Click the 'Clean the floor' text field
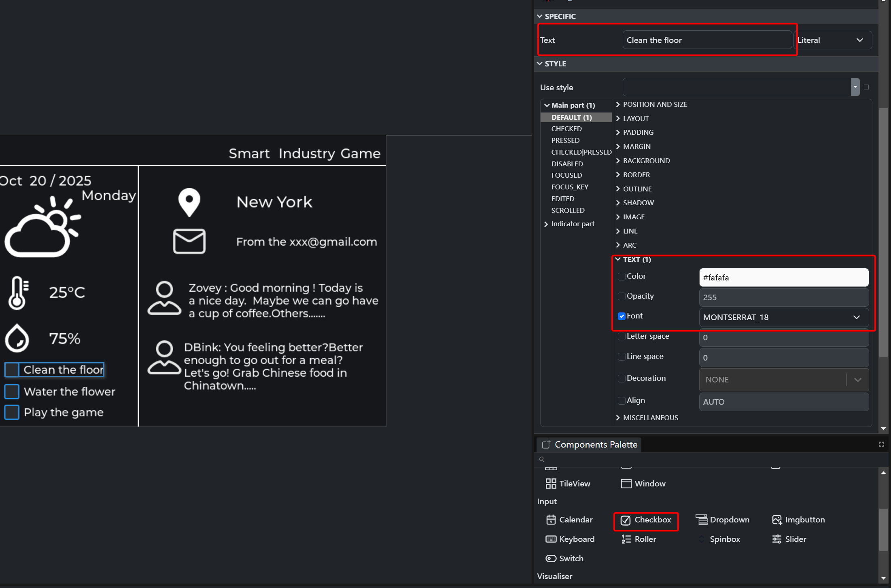 click(706, 40)
